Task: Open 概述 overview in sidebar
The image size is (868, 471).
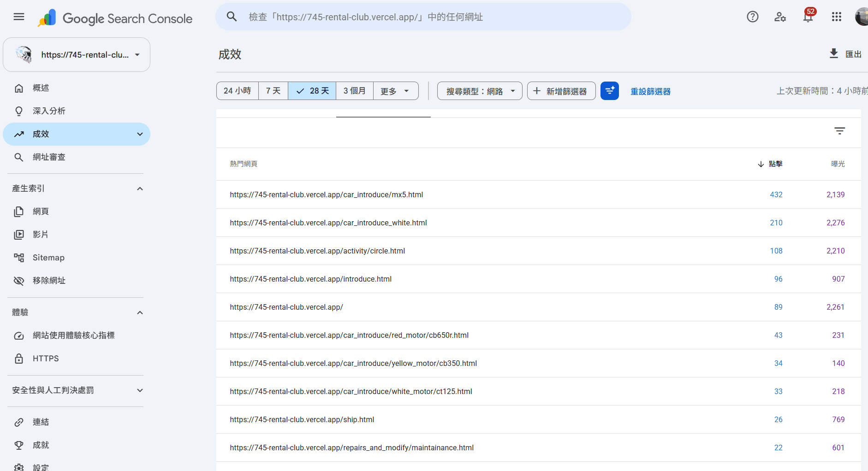Action: (x=77, y=88)
